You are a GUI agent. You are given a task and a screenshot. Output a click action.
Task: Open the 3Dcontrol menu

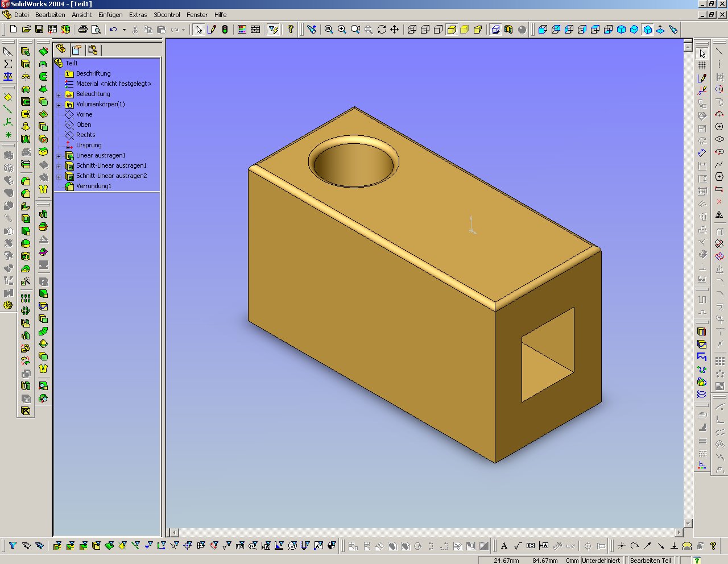(167, 15)
